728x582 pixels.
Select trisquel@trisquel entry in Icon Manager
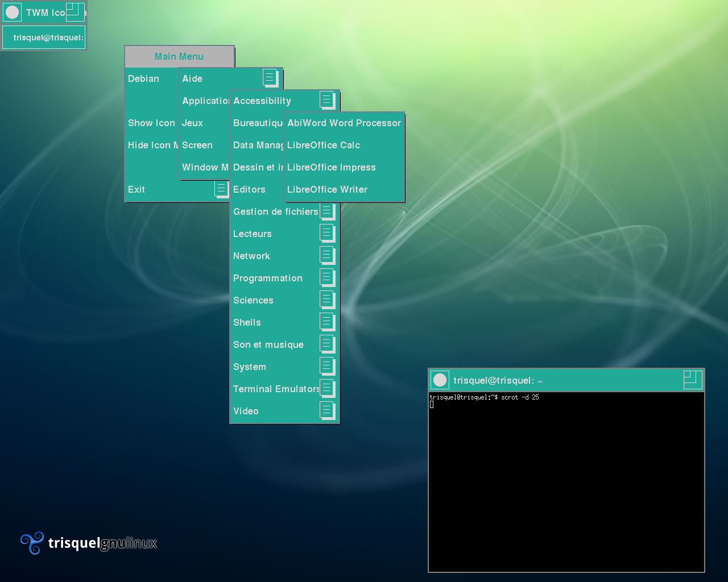pos(44,38)
